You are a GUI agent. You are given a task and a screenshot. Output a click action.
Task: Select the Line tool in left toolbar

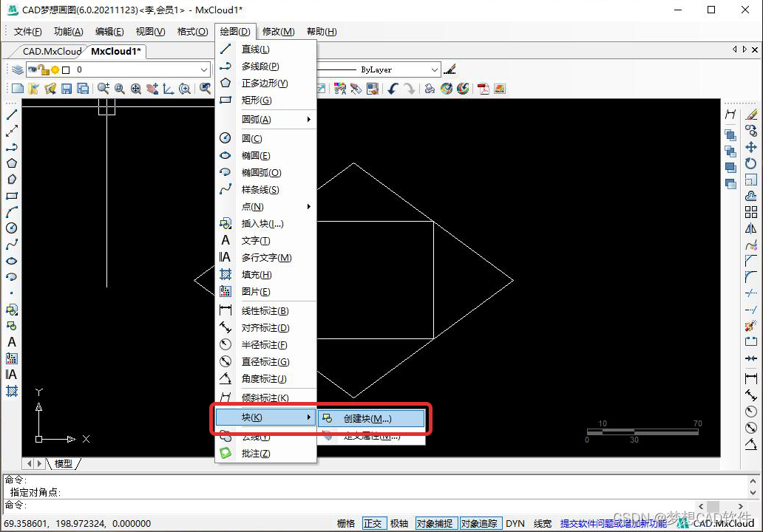12,115
